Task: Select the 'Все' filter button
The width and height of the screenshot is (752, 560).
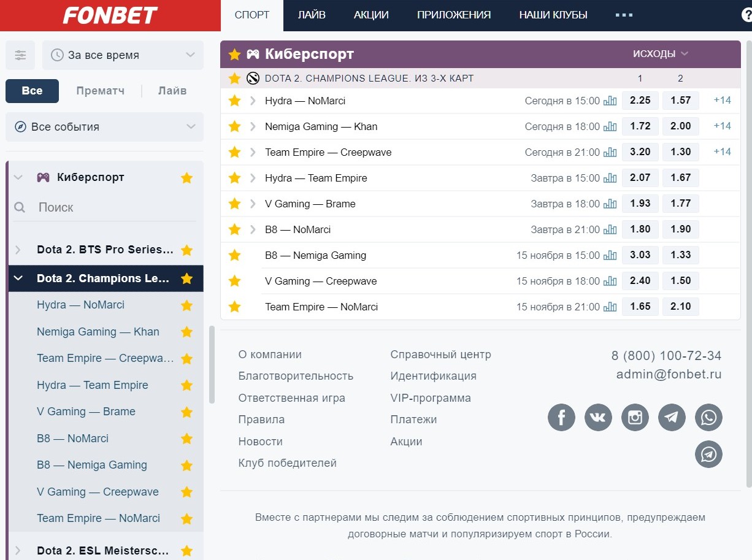Action: (x=32, y=91)
